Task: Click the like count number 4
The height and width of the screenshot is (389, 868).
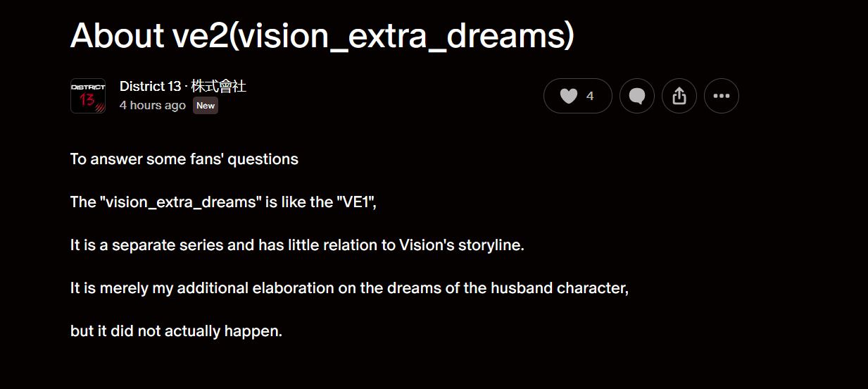Action: (590, 96)
